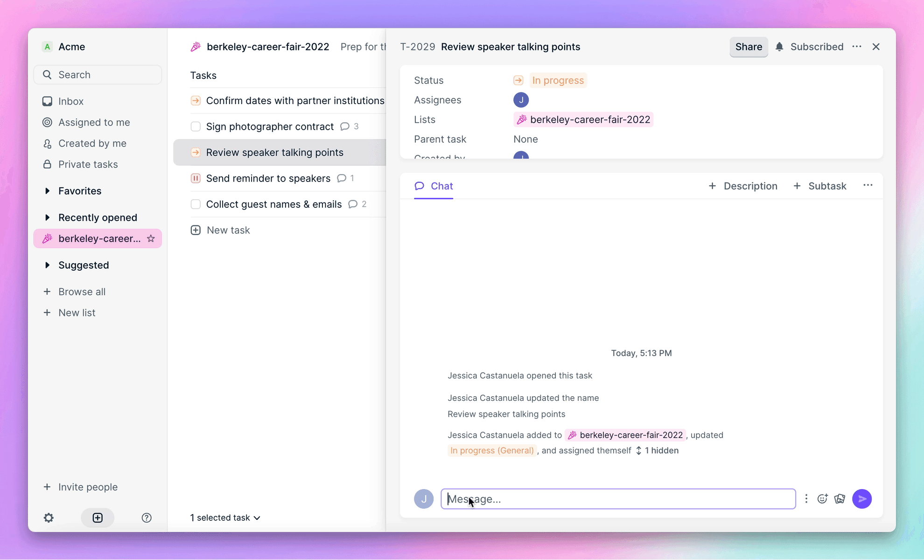Open Send reminder to speakers task
Screen dimensions: 924x560
click(x=268, y=178)
